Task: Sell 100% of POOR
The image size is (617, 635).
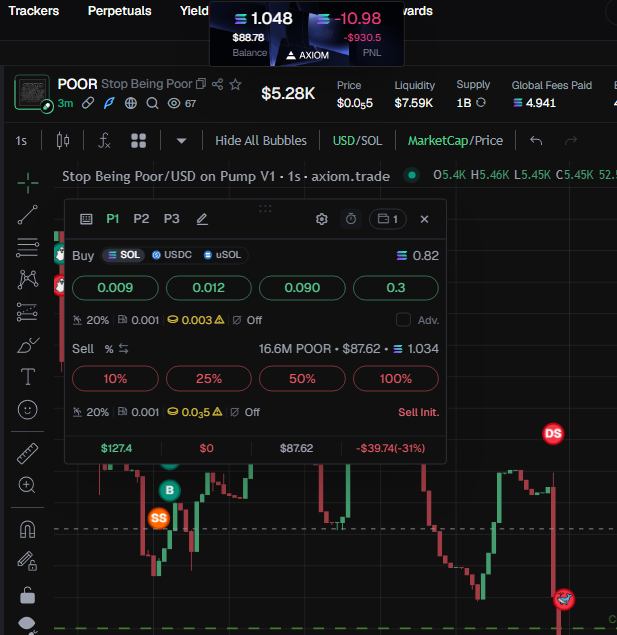Action: (x=396, y=379)
